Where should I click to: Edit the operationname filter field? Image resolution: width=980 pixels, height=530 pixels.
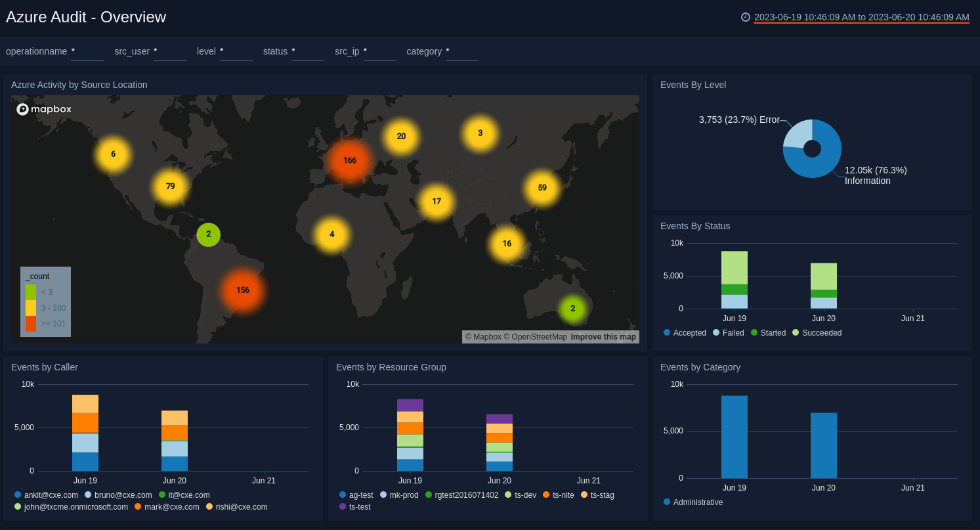(x=87, y=51)
